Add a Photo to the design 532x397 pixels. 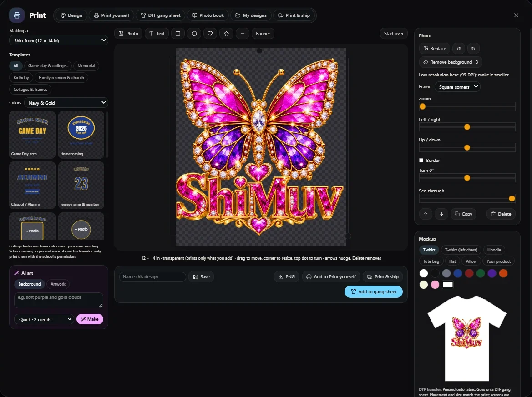pyautogui.click(x=128, y=34)
